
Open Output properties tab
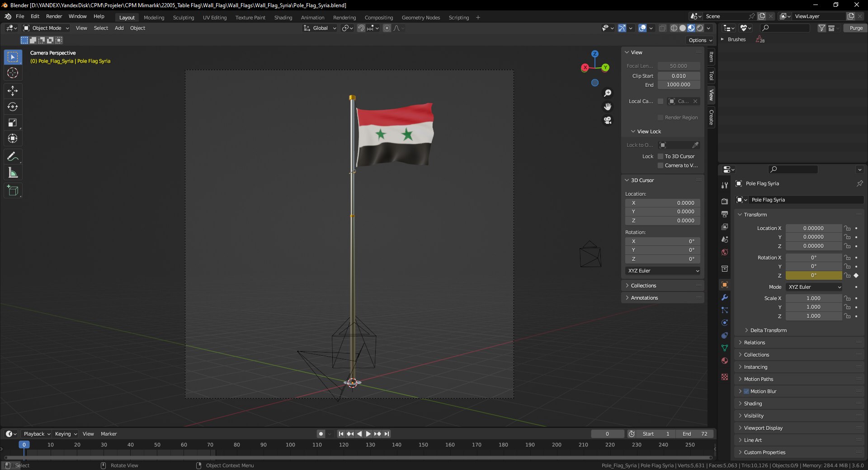[725, 214]
